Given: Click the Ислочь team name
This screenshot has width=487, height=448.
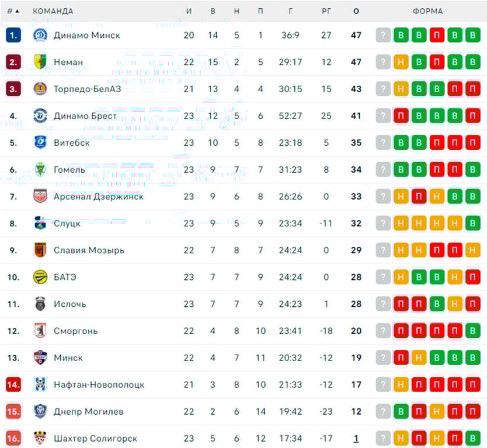Looking at the screenshot, I should [69, 304].
